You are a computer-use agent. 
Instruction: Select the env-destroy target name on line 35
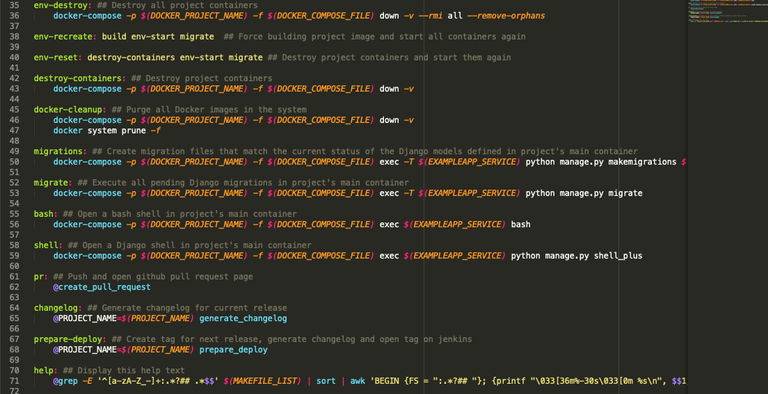pyautogui.click(x=60, y=5)
